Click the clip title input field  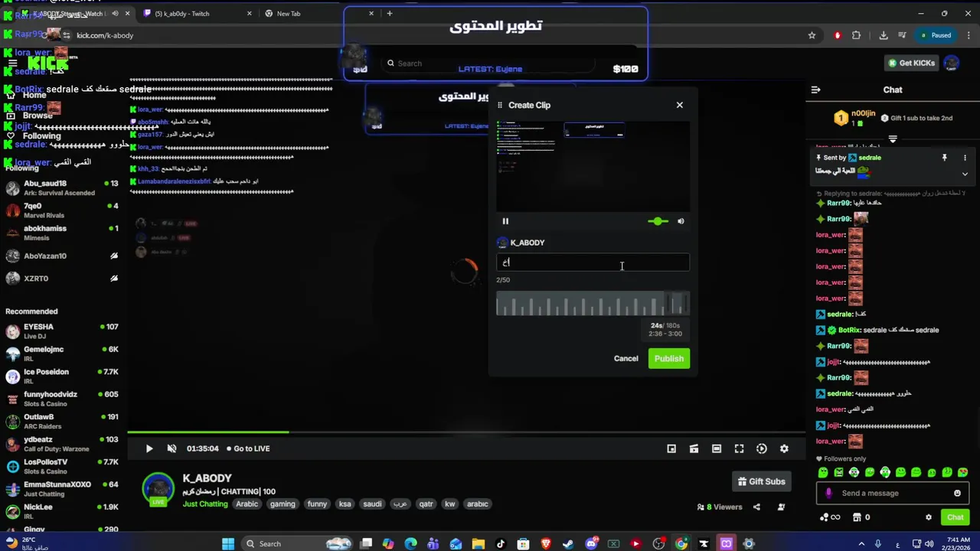[x=593, y=262]
